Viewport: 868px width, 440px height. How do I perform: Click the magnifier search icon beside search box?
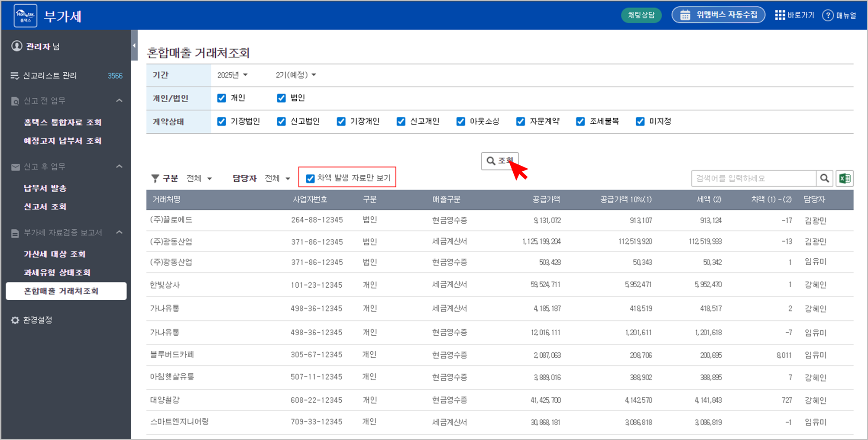point(825,178)
